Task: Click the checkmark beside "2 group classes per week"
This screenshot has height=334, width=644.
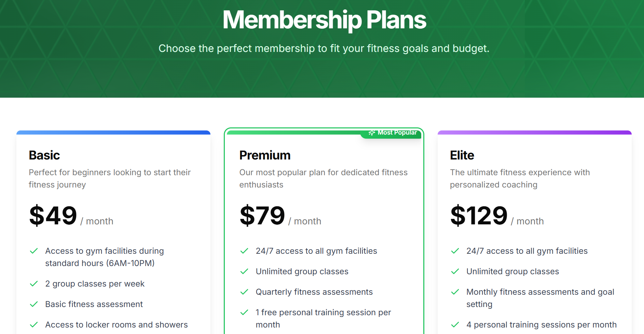Action: coord(34,283)
